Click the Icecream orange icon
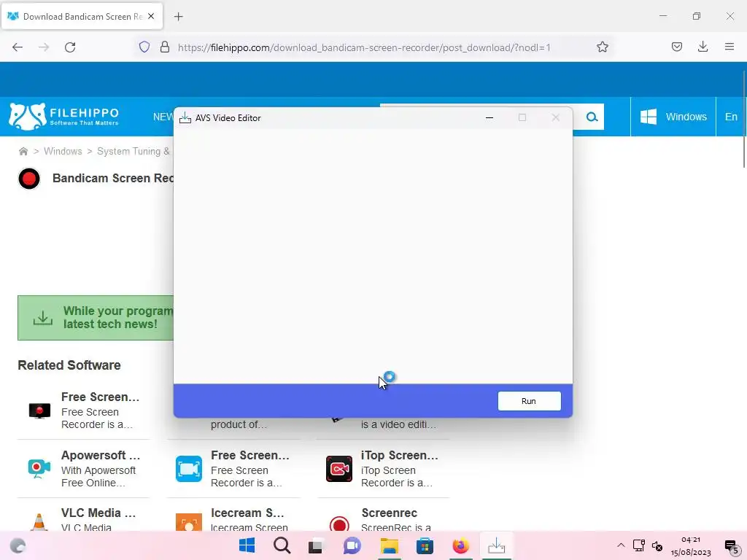The height and width of the screenshot is (560, 747). (189, 522)
